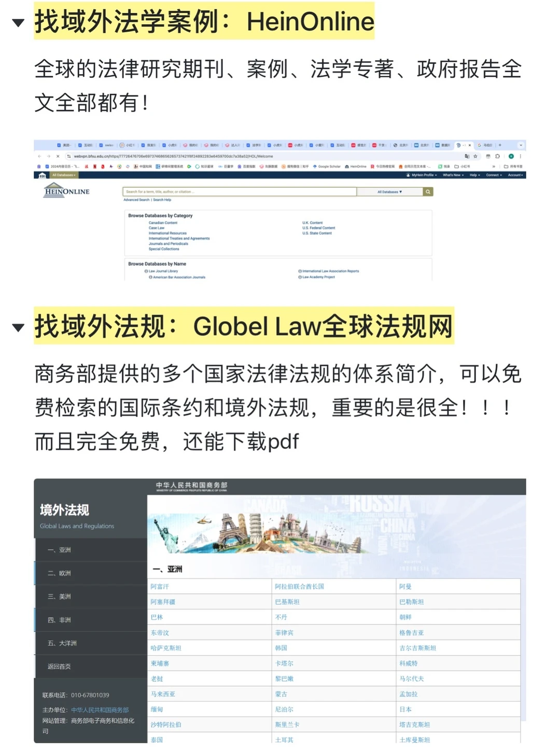
Task: Click the browser address bar URL
Action: pos(173,156)
